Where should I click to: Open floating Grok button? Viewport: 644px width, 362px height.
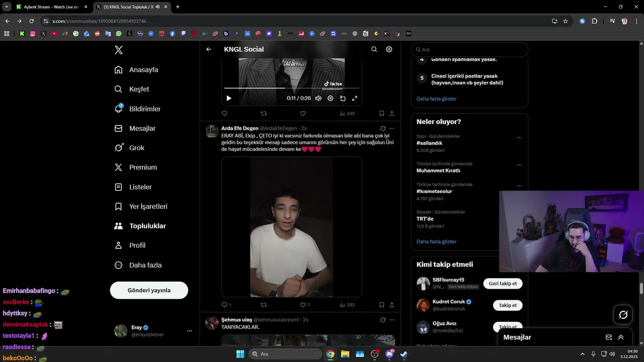pyautogui.click(x=623, y=315)
